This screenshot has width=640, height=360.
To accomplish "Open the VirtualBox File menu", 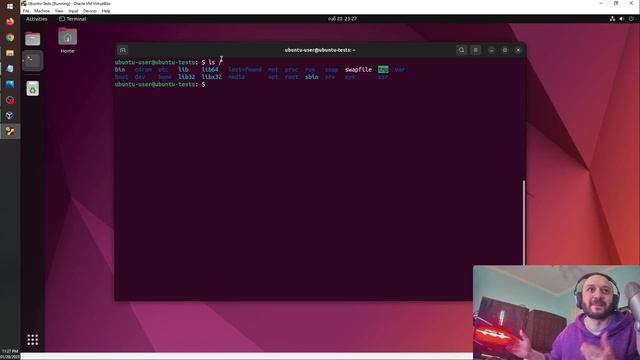I will point(26,11).
